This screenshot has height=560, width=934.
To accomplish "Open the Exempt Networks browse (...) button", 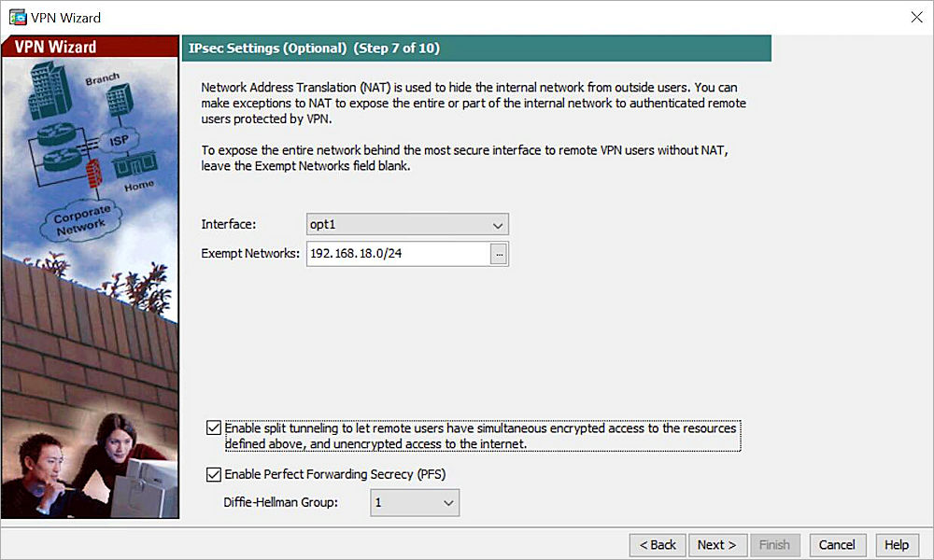I will click(499, 253).
